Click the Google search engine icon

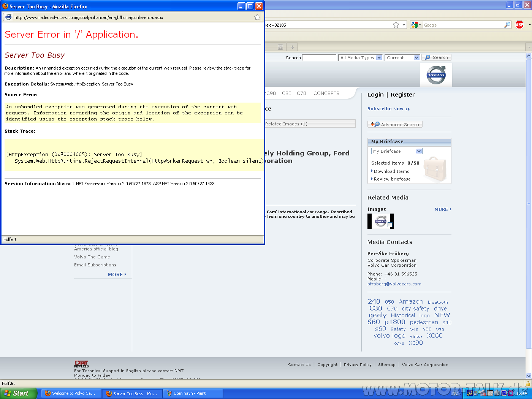pos(415,25)
